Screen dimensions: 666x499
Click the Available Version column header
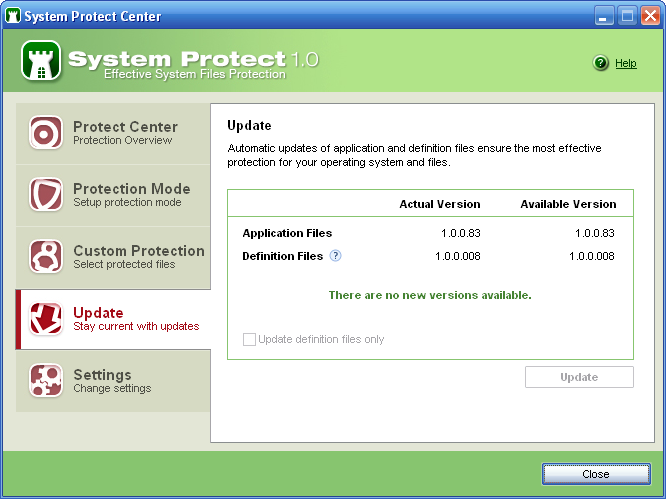568,204
